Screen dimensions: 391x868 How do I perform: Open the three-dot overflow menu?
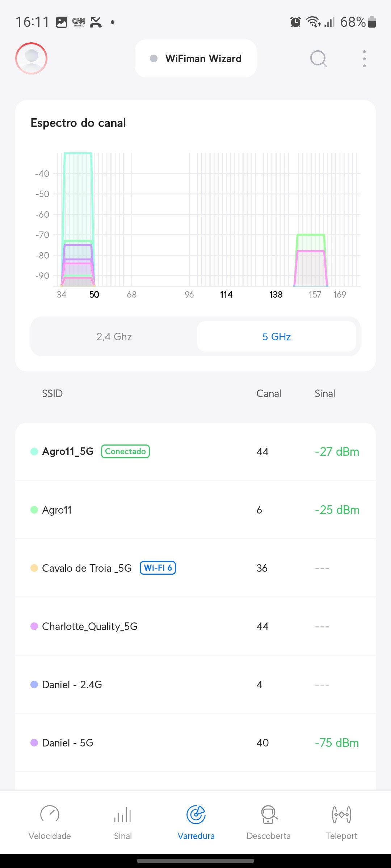[x=364, y=59]
